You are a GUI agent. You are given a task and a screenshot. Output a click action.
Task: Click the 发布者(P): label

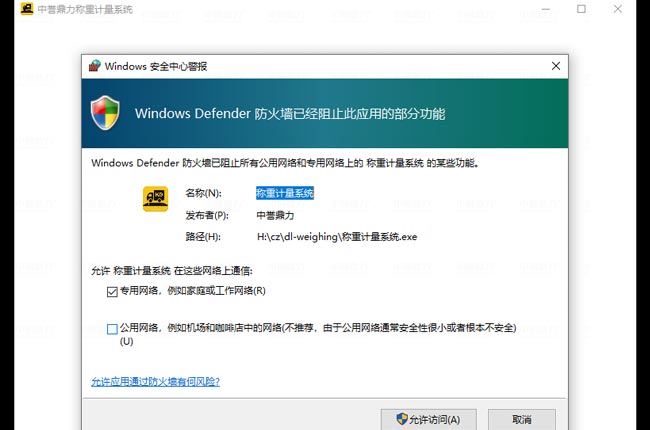click(x=207, y=215)
